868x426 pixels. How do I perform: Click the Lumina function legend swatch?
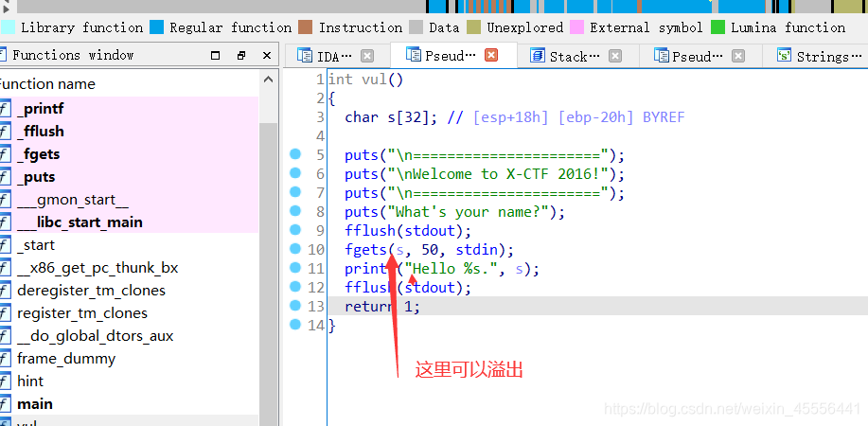click(718, 27)
